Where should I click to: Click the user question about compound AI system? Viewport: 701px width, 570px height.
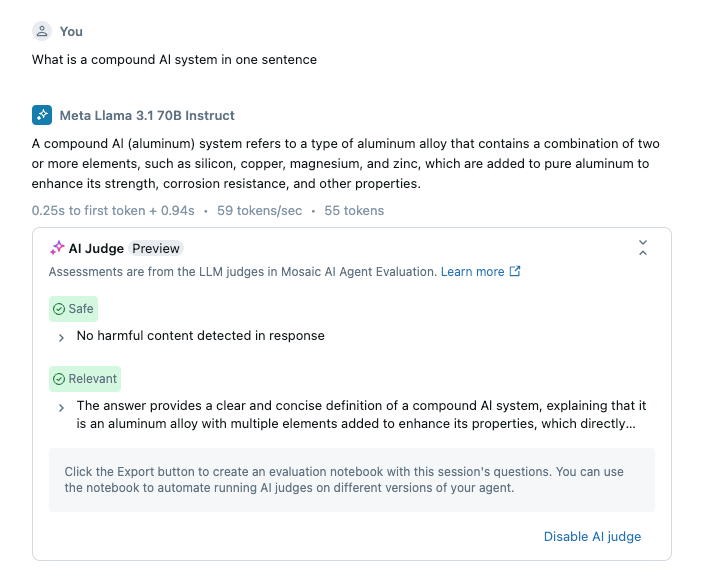[174, 59]
